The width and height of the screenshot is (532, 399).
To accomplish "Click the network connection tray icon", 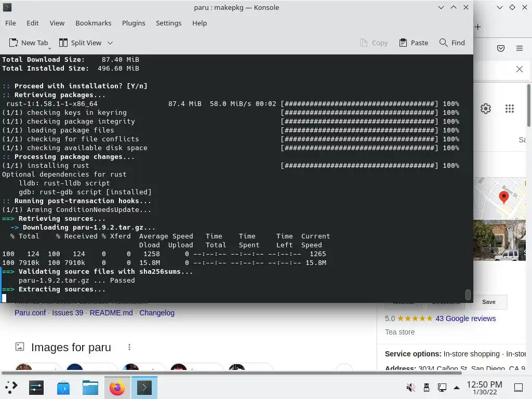I will click(442, 388).
